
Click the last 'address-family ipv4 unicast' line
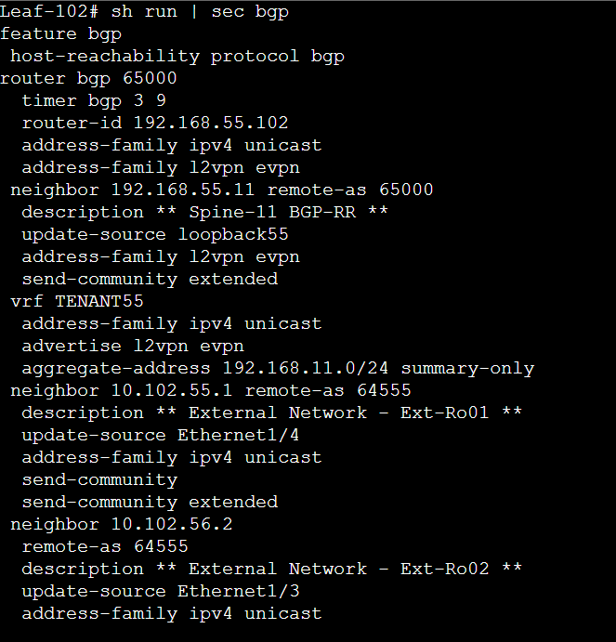coord(172,614)
